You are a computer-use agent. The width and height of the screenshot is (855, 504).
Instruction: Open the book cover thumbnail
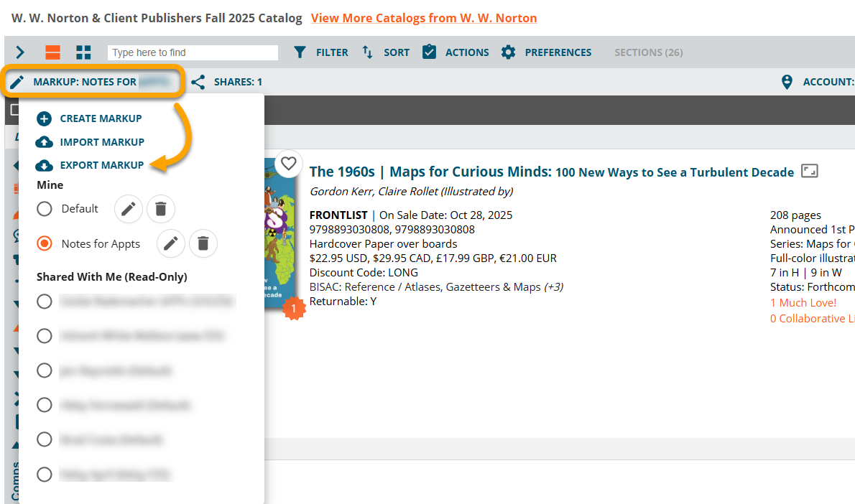279,234
